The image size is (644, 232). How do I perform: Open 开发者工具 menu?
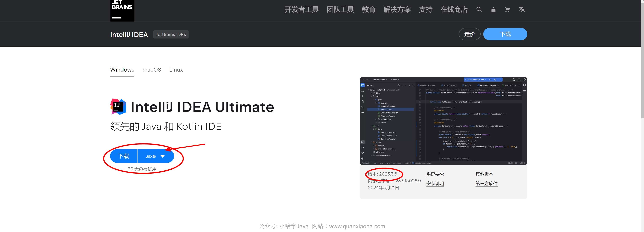301,9
